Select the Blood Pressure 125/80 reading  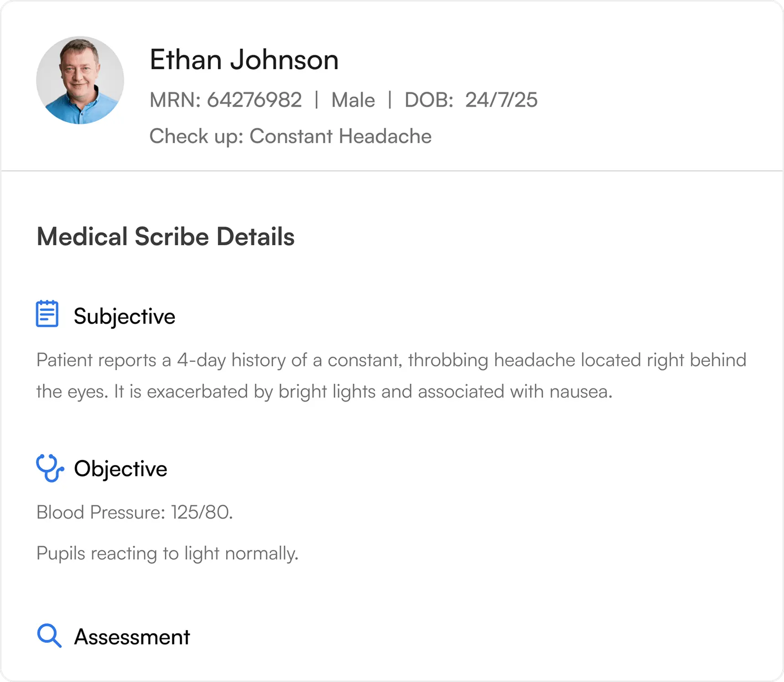click(x=134, y=512)
